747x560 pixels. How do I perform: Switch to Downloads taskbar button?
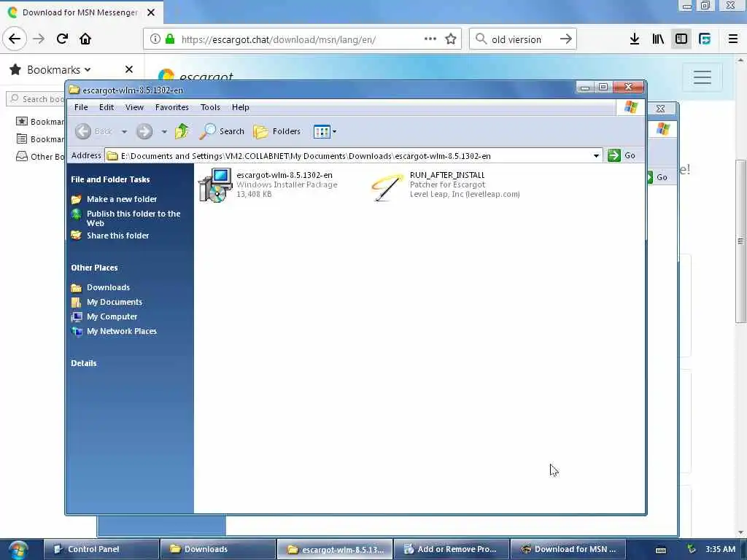tap(217, 549)
